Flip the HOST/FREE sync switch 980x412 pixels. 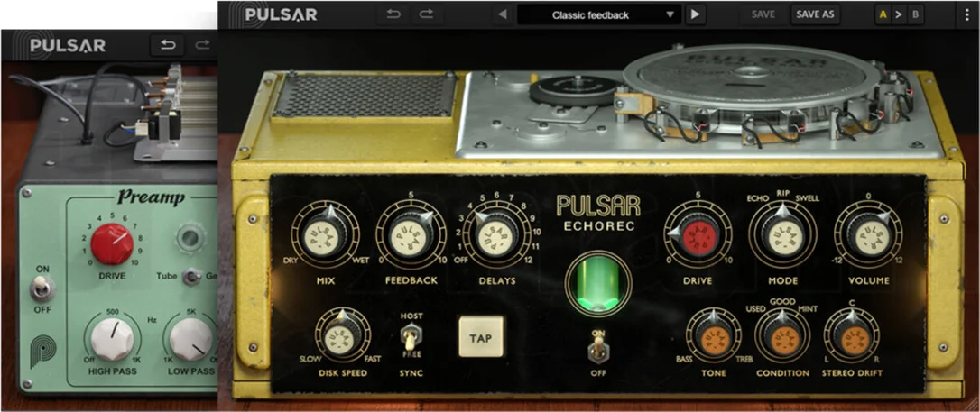410,338
